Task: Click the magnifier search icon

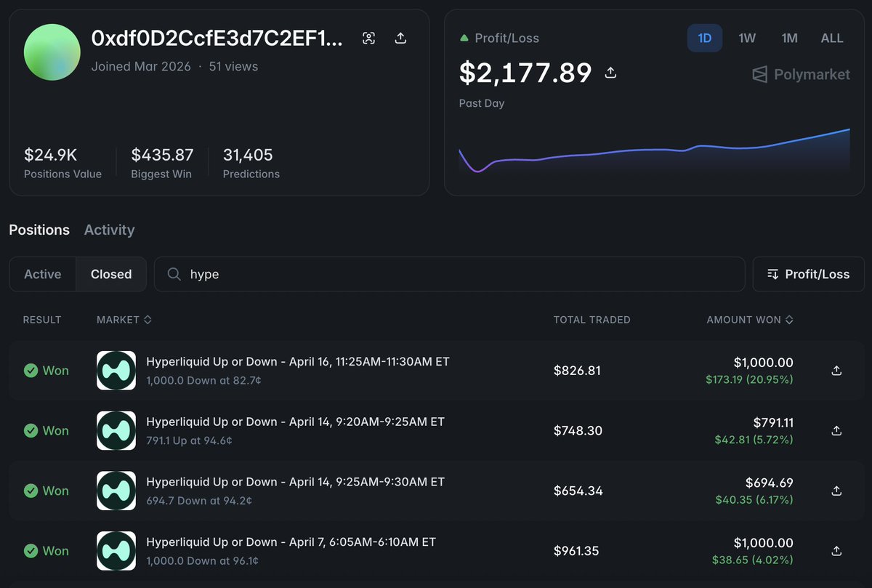Action: (174, 274)
